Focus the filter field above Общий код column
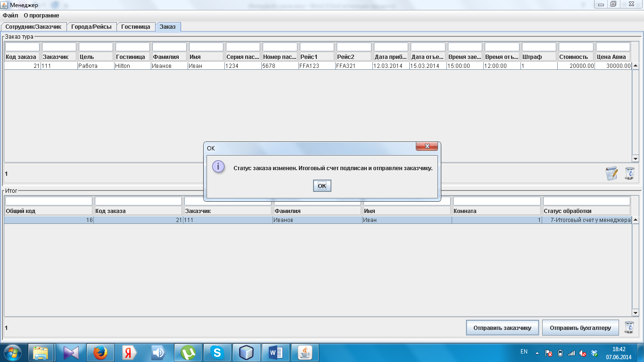This screenshot has height=362, width=644. coord(49,201)
